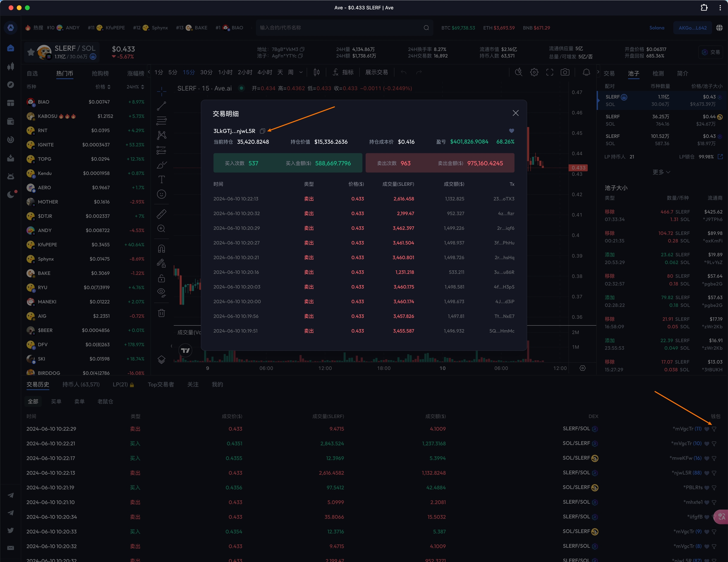
Task: Open the 检测 tab on the right panel
Action: [x=658, y=73]
